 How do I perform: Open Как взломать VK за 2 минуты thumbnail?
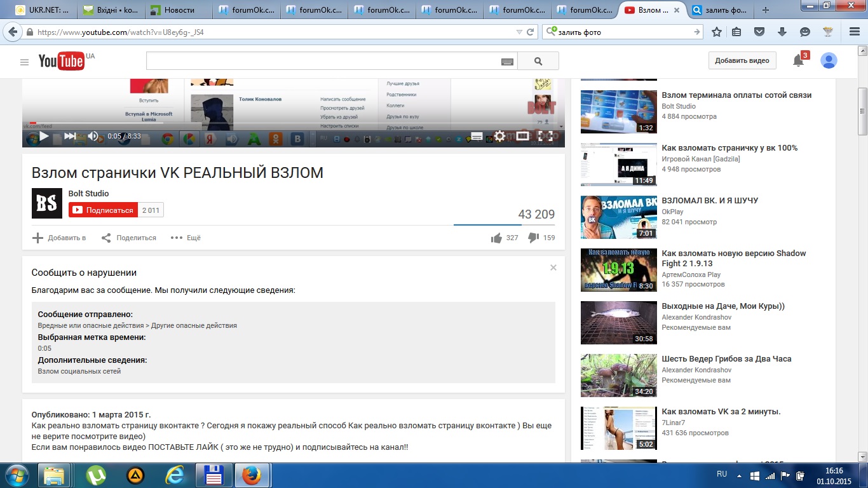(619, 428)
